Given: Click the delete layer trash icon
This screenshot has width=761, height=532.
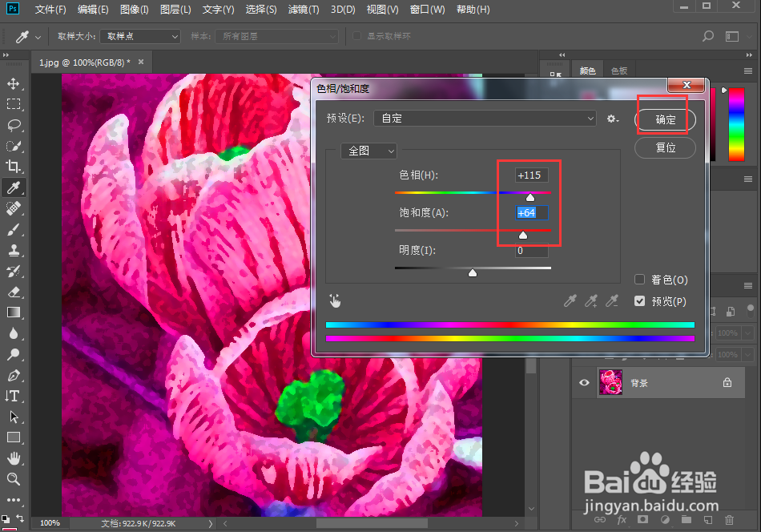Looking at the screenshot, I should coord(729,520).
